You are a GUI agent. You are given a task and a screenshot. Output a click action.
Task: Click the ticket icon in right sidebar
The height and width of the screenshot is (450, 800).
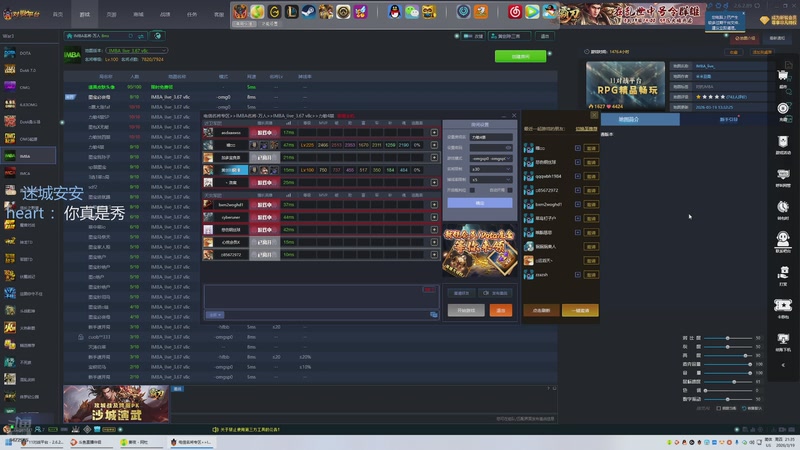coord(783,305)
